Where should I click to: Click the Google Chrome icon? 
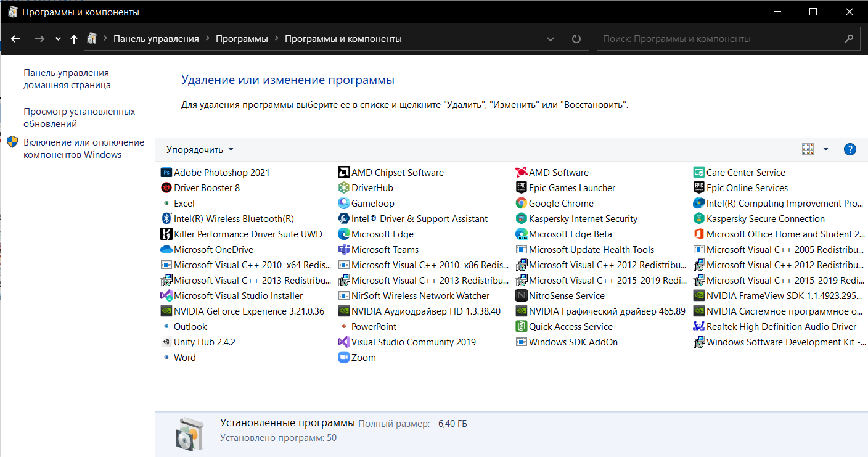pos(521,204)
